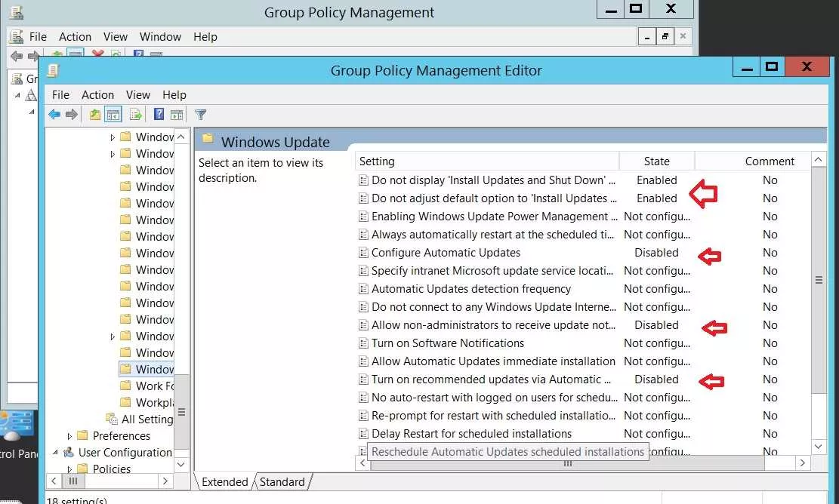Sort by the State column header
The image size is (839, 504).
(656, 161)
